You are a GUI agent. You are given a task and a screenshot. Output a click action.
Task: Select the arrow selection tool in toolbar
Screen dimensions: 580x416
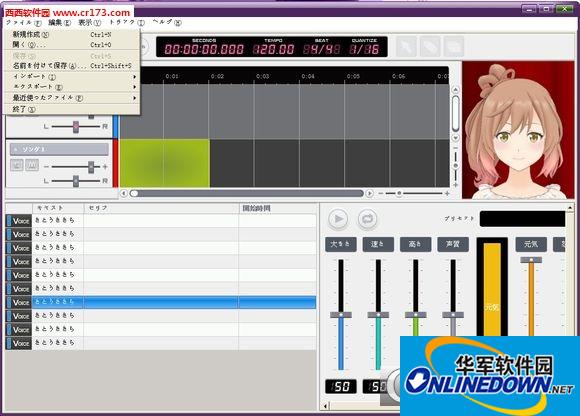[x=407, y=47]
